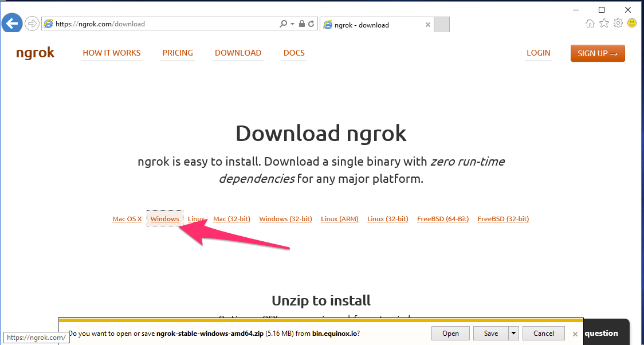The image size is (644, 345).
Task: Download the Linux (32-bit) build
Action: pyautogui.click(x=388, y=219)
